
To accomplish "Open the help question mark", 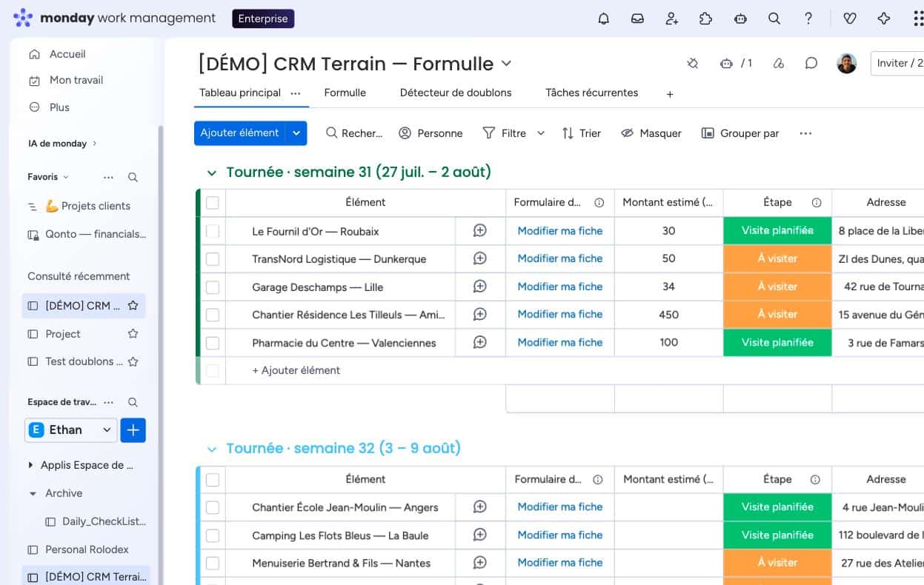I will tap(808, 19).
